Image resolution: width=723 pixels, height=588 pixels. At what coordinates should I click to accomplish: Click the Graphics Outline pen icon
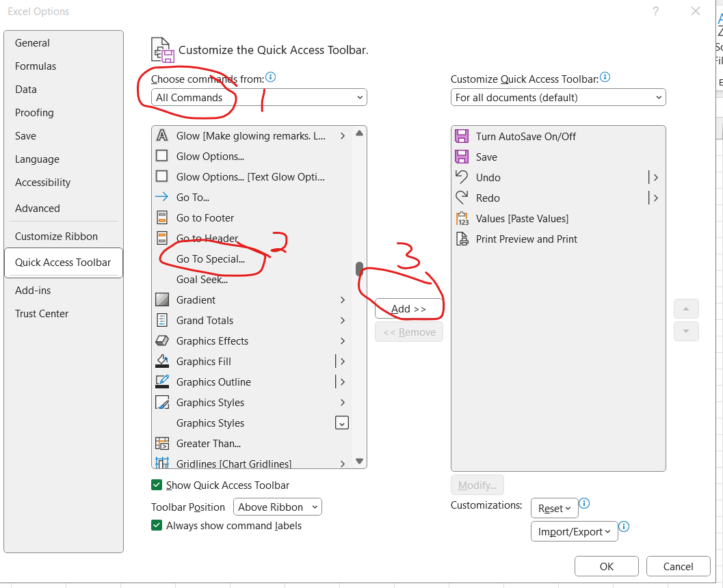tap(162, 382)
